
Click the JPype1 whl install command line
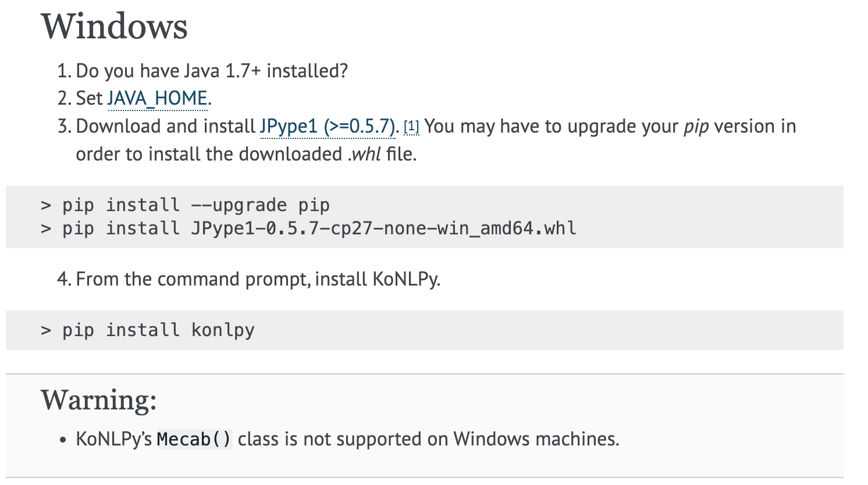[x=308, y=228]
